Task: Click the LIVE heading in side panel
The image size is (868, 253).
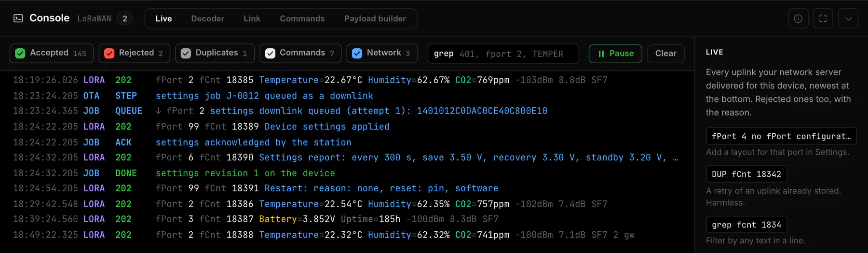Action: click(x=715, y=52)
